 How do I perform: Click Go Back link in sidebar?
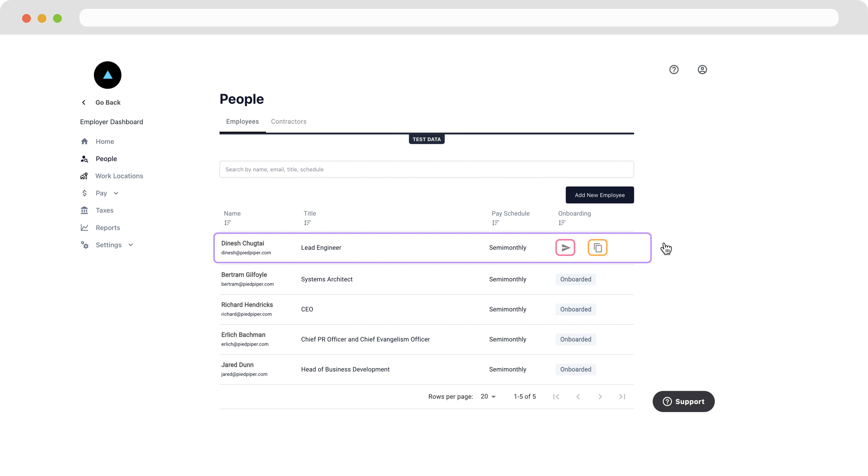click(x=108, y=102)
